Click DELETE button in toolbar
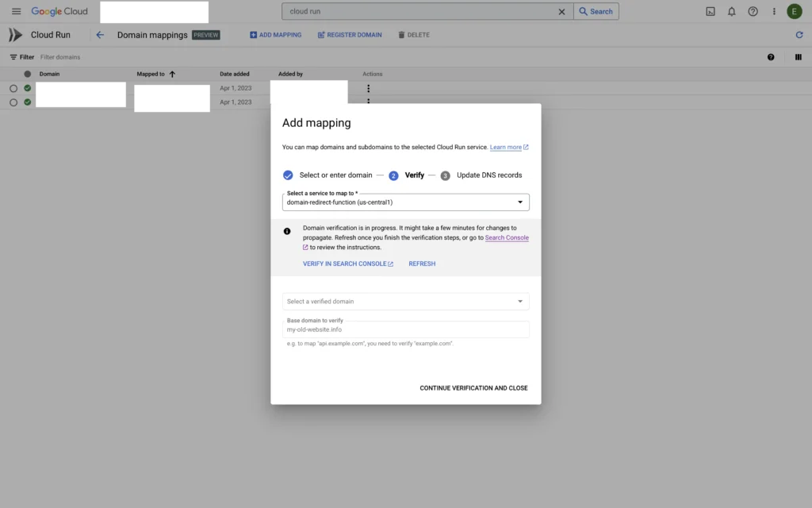 click(414, 35)
